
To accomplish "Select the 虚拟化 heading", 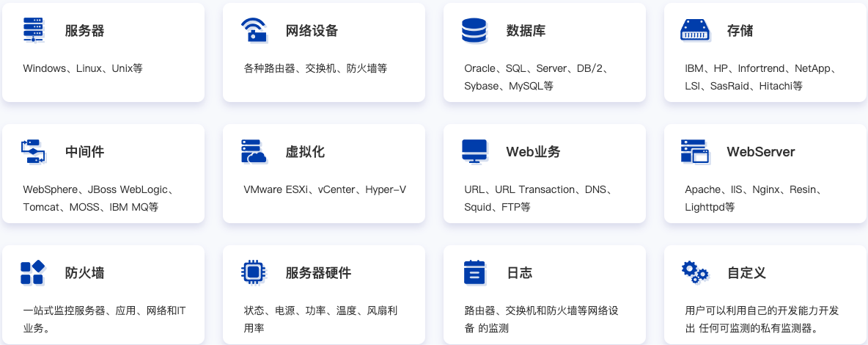I will (x=305, y=152).
